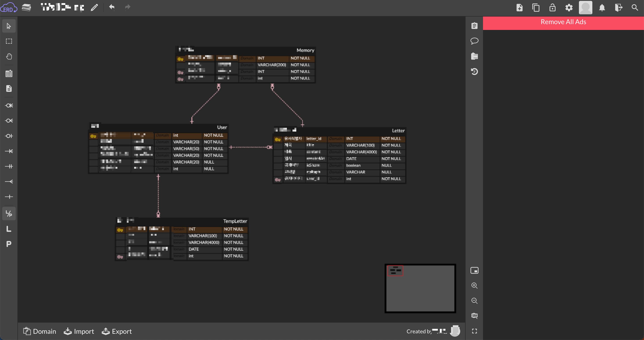
Task: Click the new table tool icon
Action: 9,73
